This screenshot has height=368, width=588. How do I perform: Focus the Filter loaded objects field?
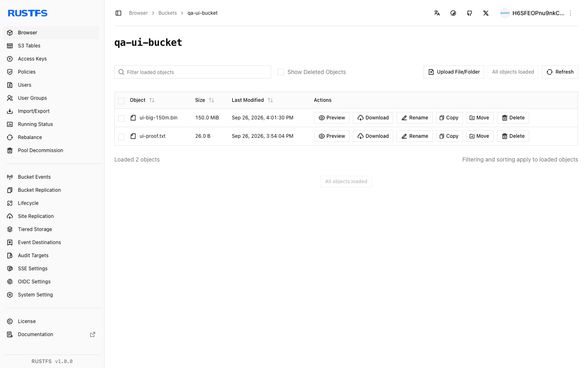click(193, 72)
